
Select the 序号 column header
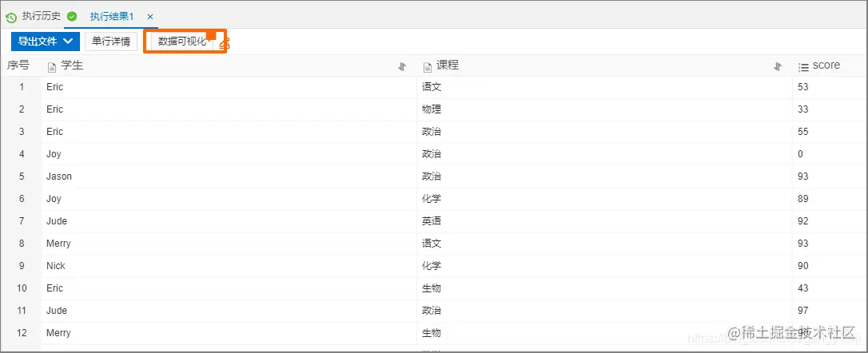[x=18, y=65]
